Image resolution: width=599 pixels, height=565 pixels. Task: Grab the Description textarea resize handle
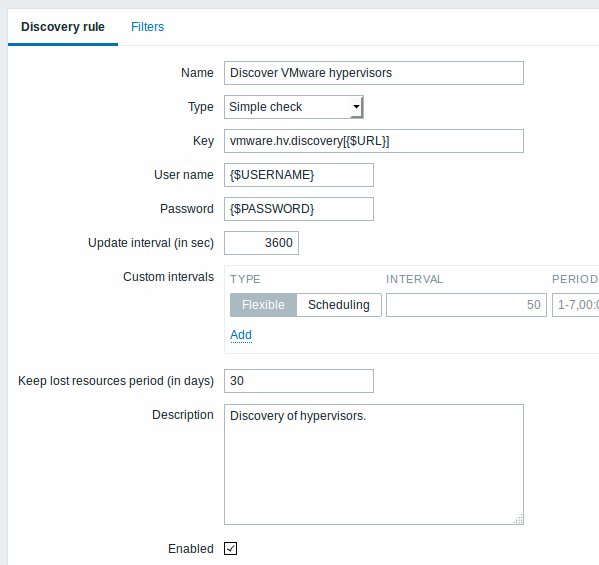(x=518, y=520)
